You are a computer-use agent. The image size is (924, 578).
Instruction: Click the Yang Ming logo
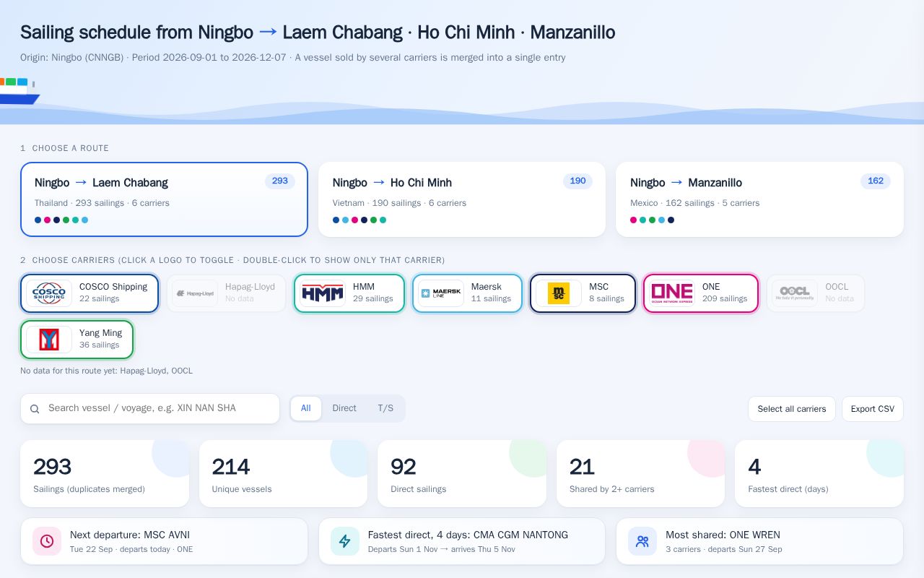click(49, 340)
